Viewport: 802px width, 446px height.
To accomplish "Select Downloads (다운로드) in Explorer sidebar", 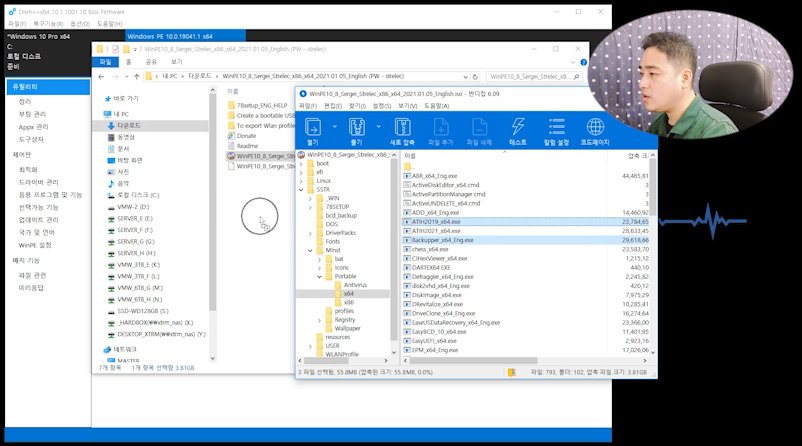I will point(128,125).
